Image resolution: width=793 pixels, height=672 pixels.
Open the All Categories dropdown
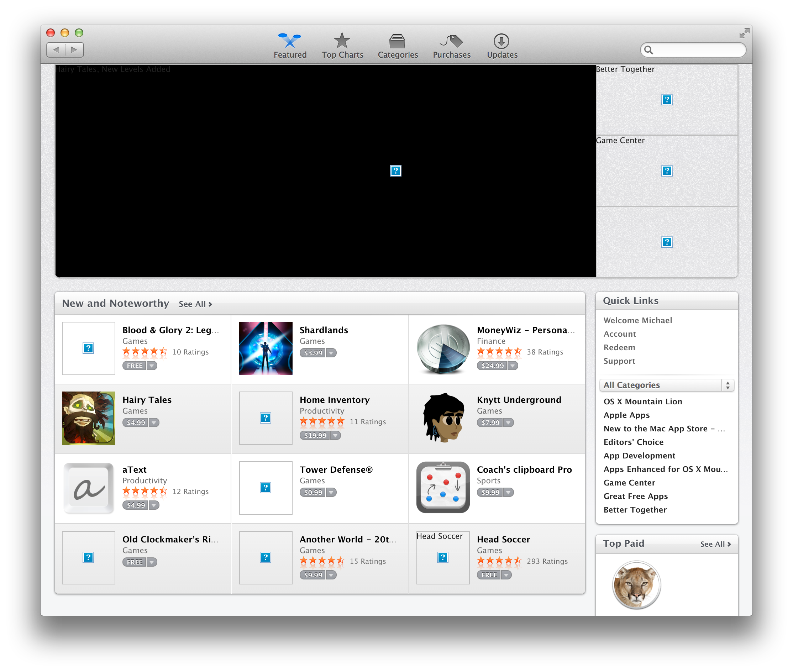coord(667,385)
